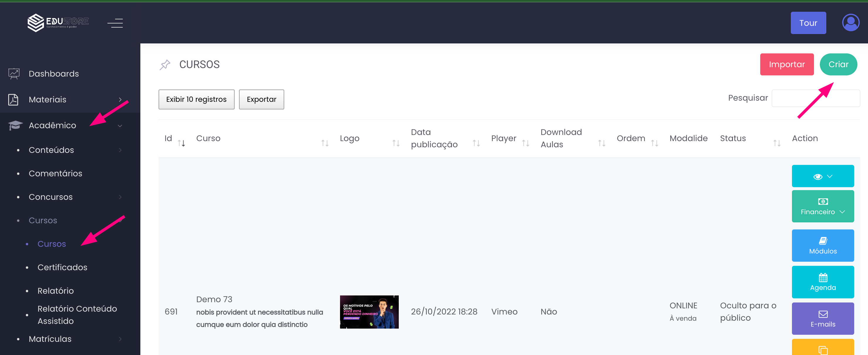Open the Agenda calendar button
This screenshot has height=355, width=868.
point(822,282)
